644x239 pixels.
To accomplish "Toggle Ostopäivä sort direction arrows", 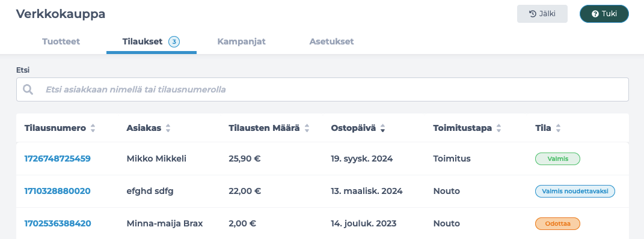I will (x=382, y=129).
